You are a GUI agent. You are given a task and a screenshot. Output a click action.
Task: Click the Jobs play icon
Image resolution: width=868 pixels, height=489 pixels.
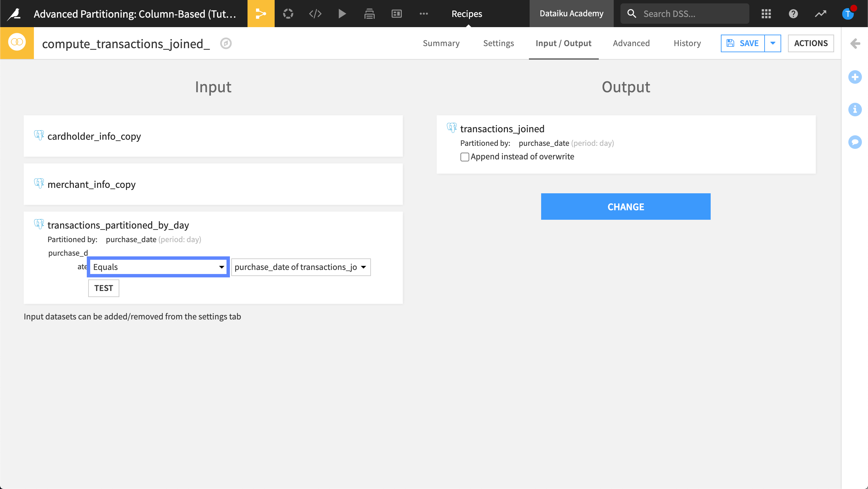click(x=342, y=14)
